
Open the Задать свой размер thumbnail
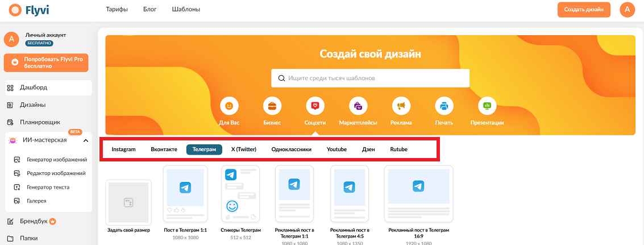pyautogui.click(x=128, y=202)
